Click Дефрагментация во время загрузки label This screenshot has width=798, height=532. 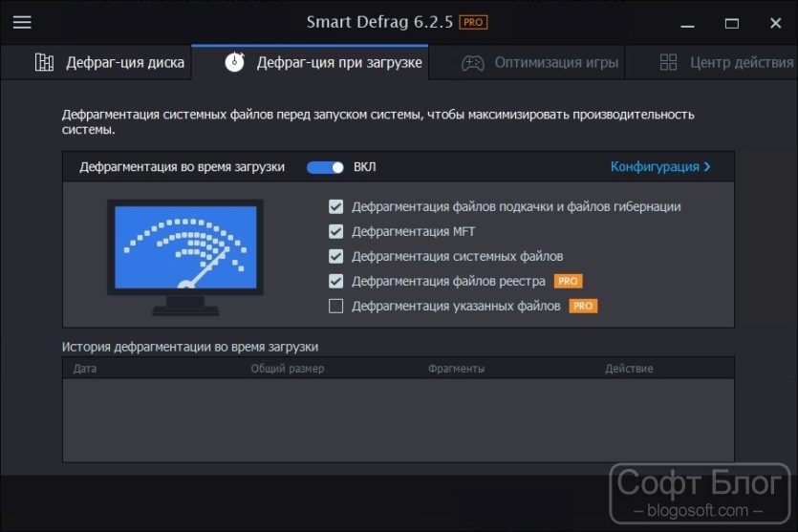click(183, 167)
